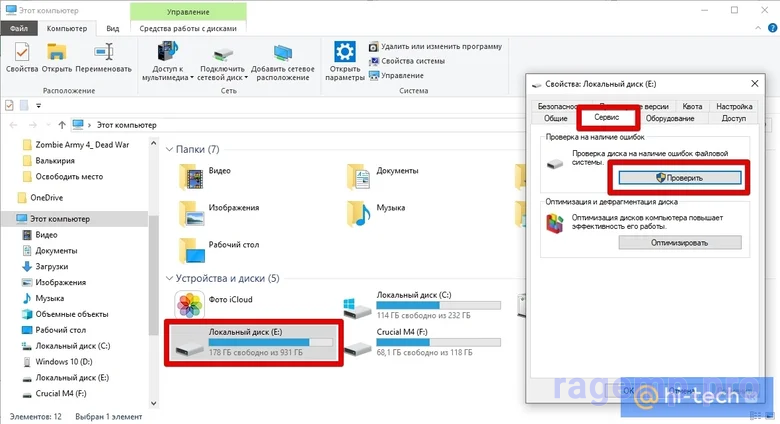Image resolution: width=780 pixels, height=424 pixels.
Task: Select the Crucial M4 (F:) drive icon
Action: point(358,349)
